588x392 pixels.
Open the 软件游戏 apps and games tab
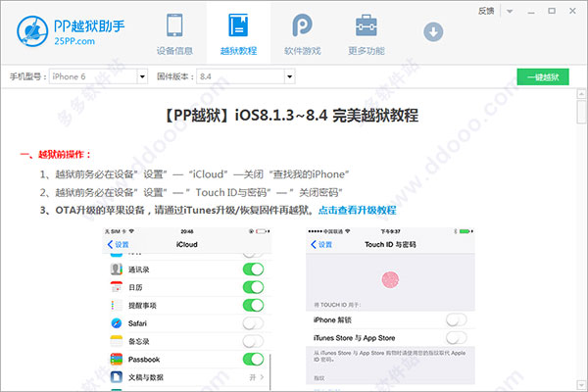tap(302, 34)
